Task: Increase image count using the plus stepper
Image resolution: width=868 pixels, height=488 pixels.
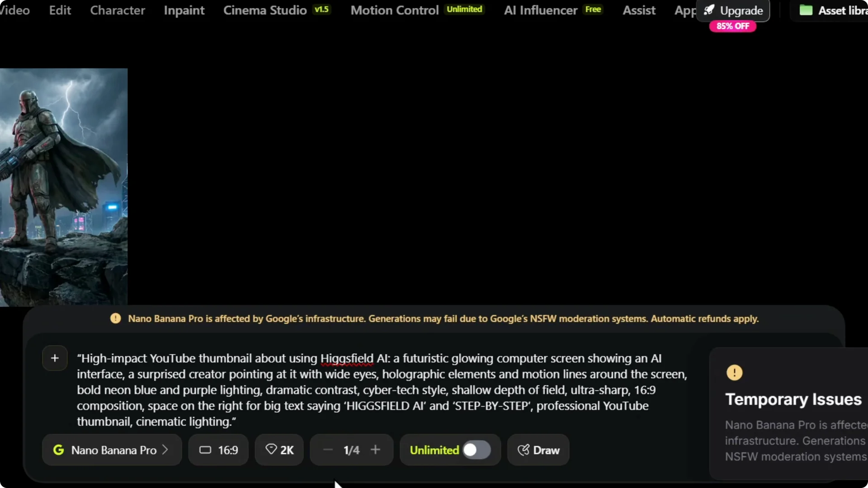Action: 376,450
